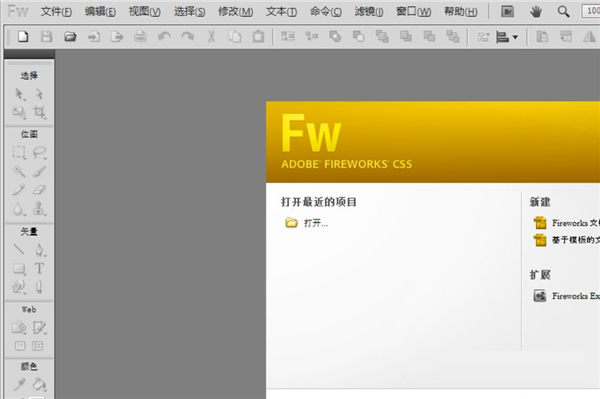Click the Flip Horizontal toolbar icon
600x399 pixels.
589,37
